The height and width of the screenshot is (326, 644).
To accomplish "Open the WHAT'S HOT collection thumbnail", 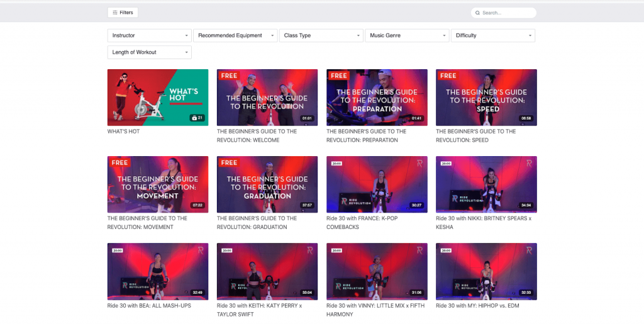I will pos(158,98).
